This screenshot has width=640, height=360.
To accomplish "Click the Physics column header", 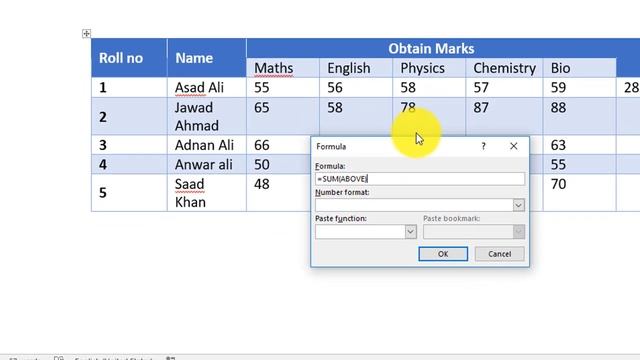I will click(429, 68).
